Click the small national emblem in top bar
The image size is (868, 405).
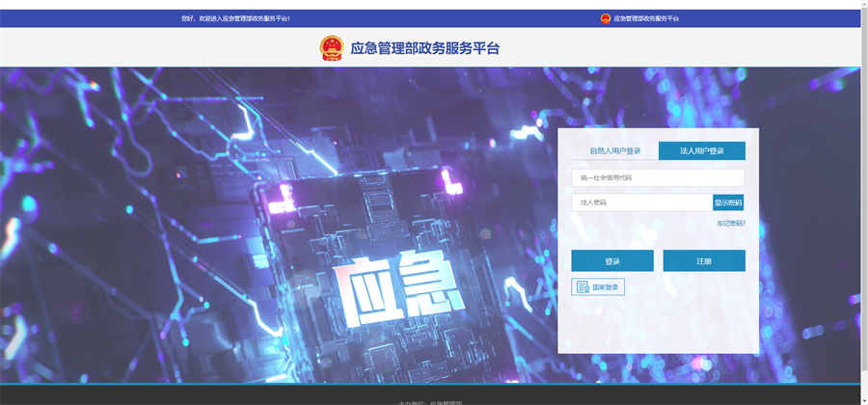(x=606, y=18)
